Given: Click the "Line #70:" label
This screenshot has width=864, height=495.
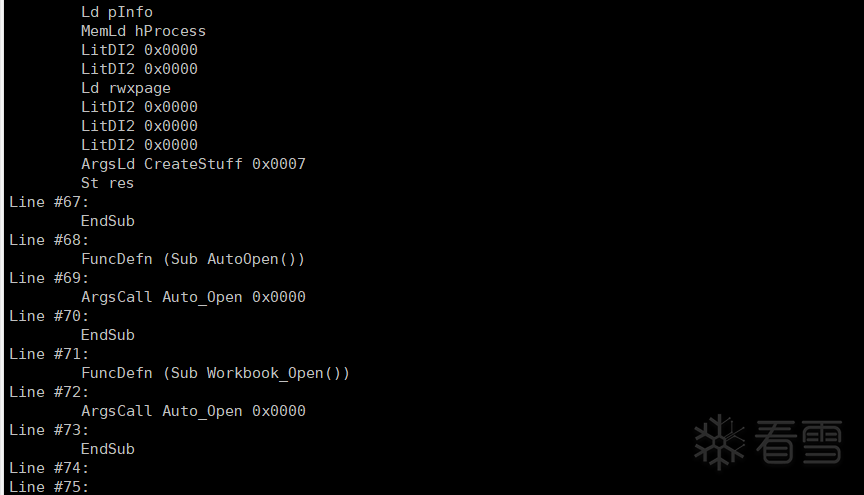Looking at the screenshot, I should [49, 316].
